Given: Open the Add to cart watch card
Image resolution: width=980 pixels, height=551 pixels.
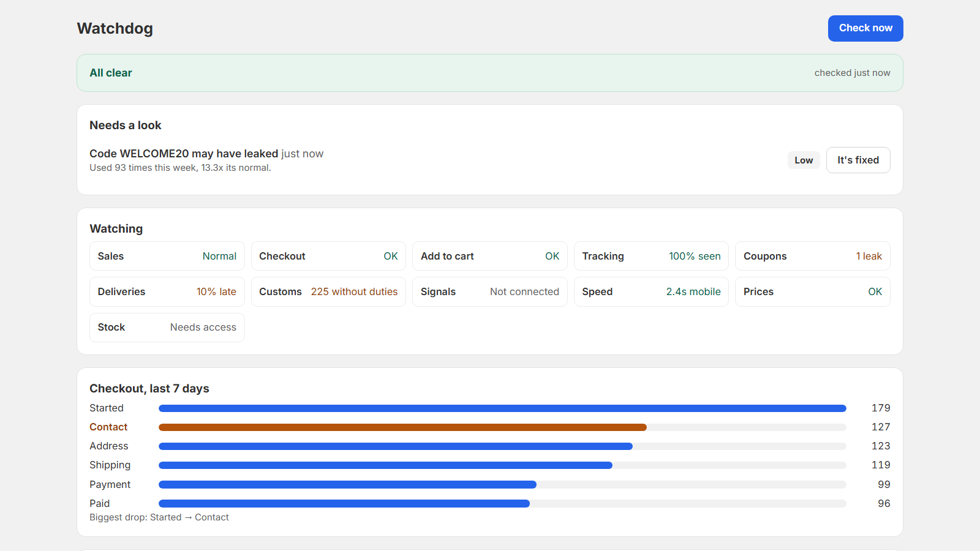Looking at the screenshot, I should coord(490,256).
